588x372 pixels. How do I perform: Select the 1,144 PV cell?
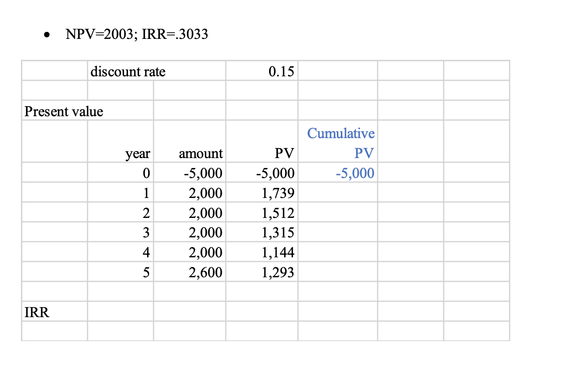click(x=262, y=252)
